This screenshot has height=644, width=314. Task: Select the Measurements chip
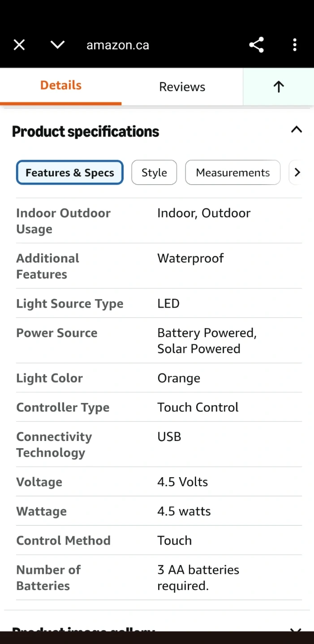pos(232,173)
